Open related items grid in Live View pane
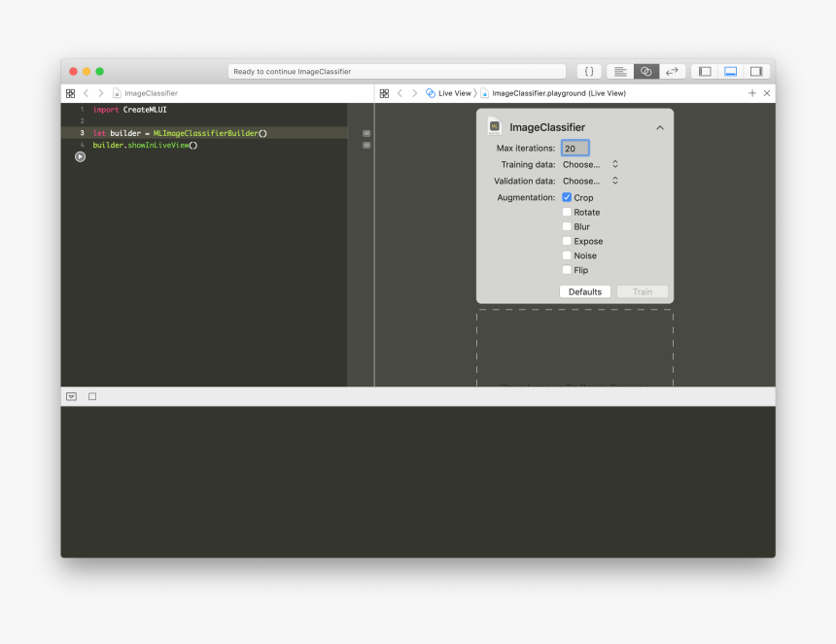836x644 pixels. (x=384, y=93)
